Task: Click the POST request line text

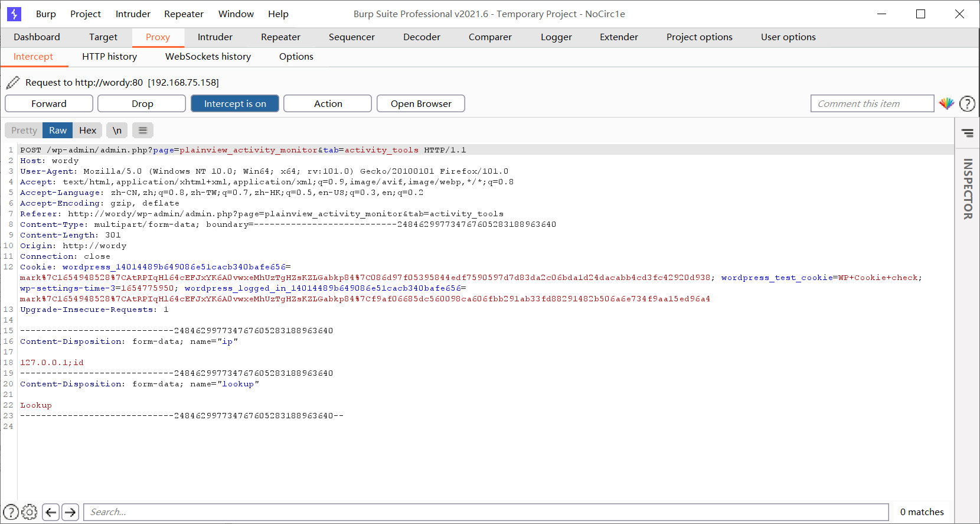Action: pyautogui.click(x=243, y=150)
